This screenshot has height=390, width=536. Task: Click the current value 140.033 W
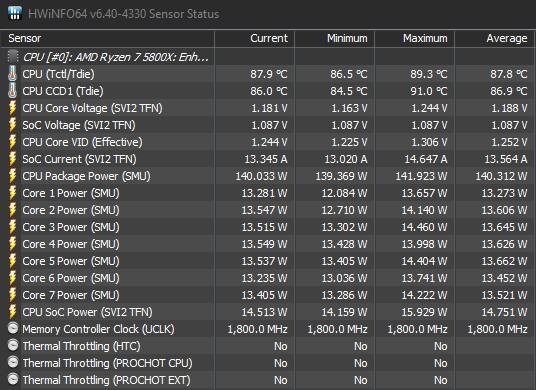coord(262,176)
